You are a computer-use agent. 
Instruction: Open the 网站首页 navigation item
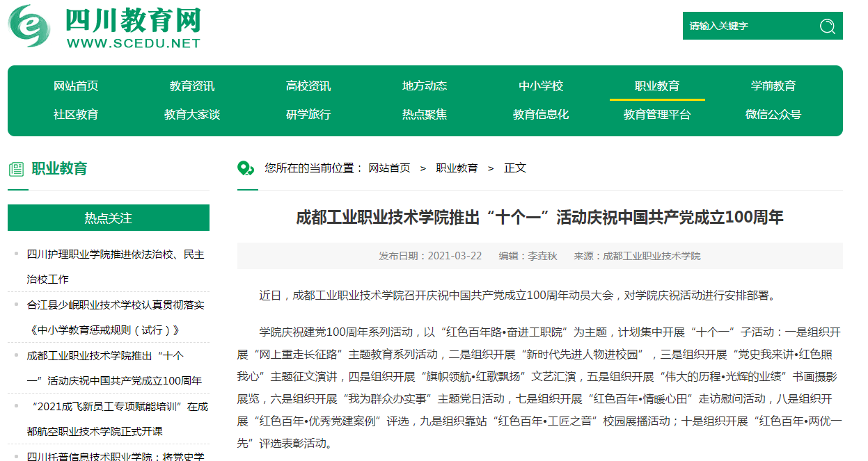pos(76,86)
